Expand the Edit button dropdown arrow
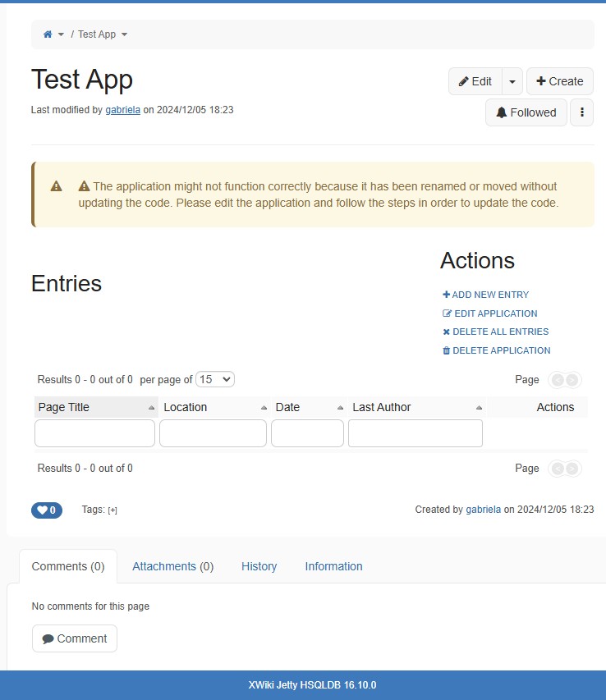The image size is (606, 700). pos(512,81)
